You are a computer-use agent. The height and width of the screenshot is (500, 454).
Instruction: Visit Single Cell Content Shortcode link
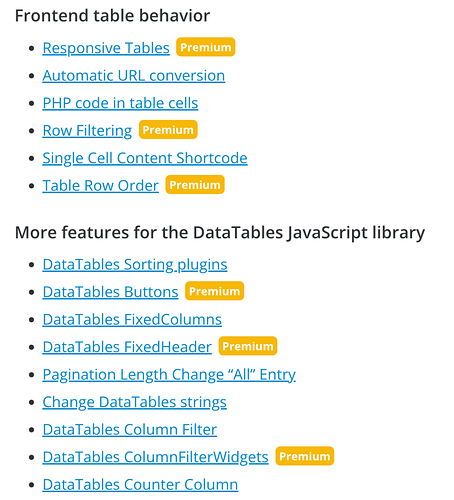click(x=145, y=158)
